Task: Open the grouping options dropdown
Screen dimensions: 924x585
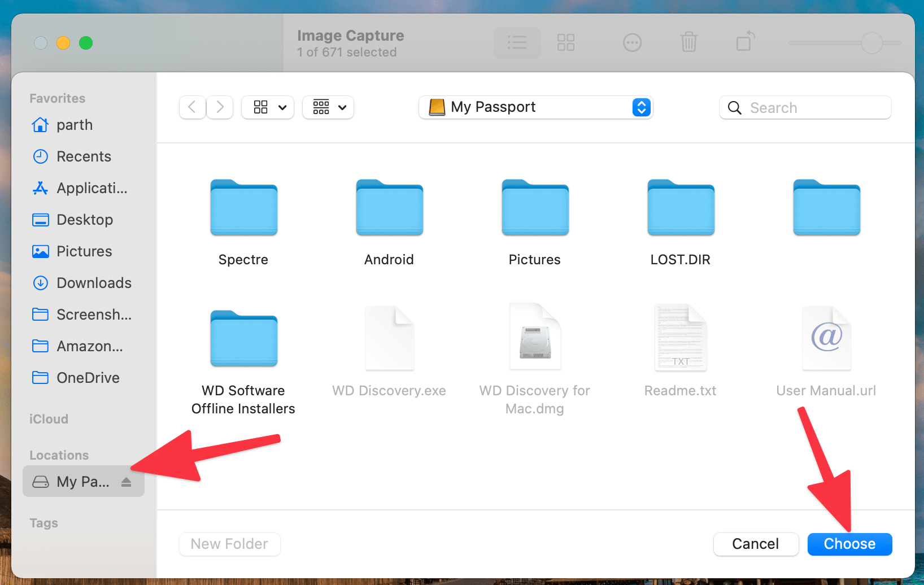Action: [x=328, y=107]
